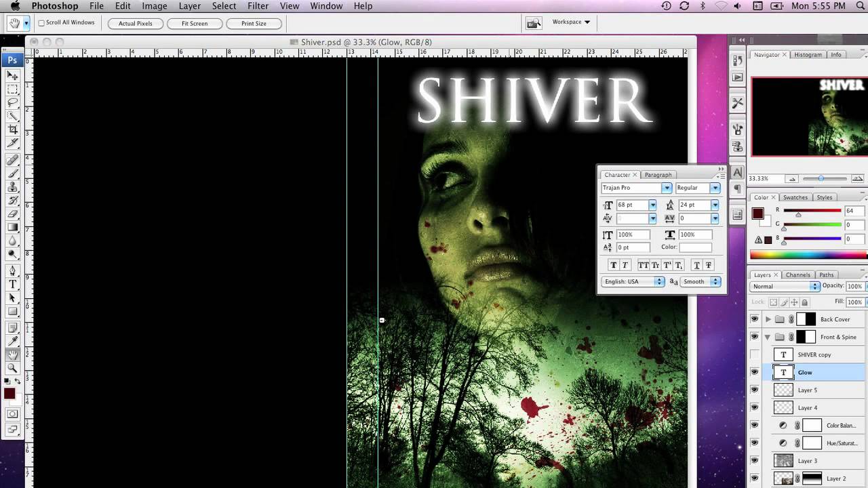Viewport: 868px width, 488px height.
Task: Open the Paragraph panel dock icon
Action: [x=738, y=189]
